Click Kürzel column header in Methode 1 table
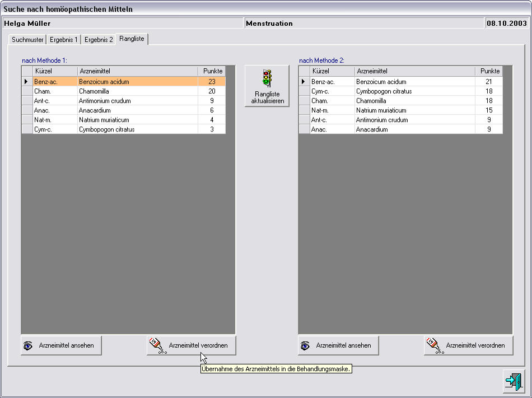The width and height of the screenshot is (532, 398). point(55,71)
